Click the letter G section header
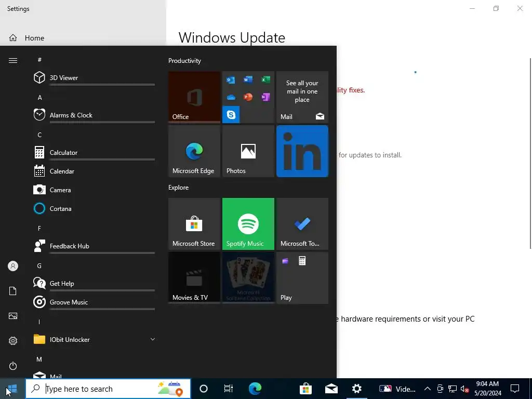This screenshot has width=532, height=399. (39, 265)
